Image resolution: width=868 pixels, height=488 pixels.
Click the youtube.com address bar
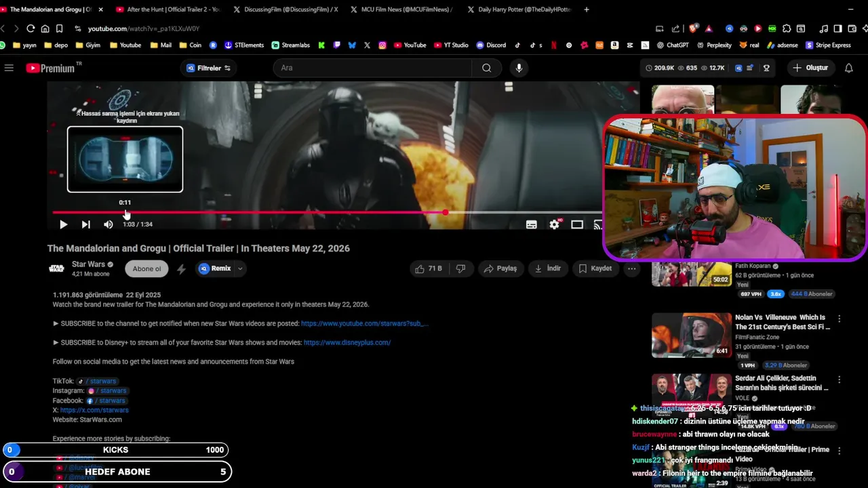point(143,28)
